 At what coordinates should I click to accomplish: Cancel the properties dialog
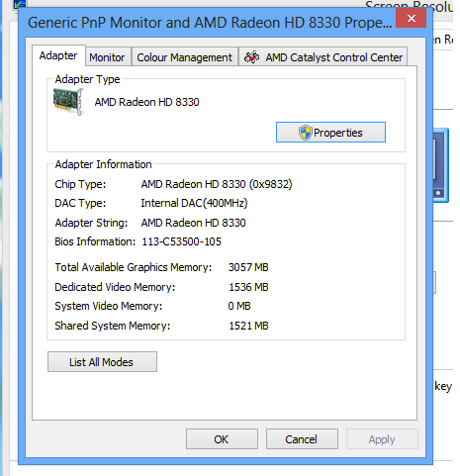(302, 439)
